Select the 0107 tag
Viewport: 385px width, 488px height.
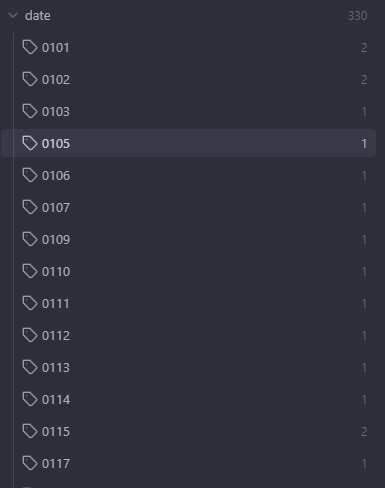(x=189, y=207)
